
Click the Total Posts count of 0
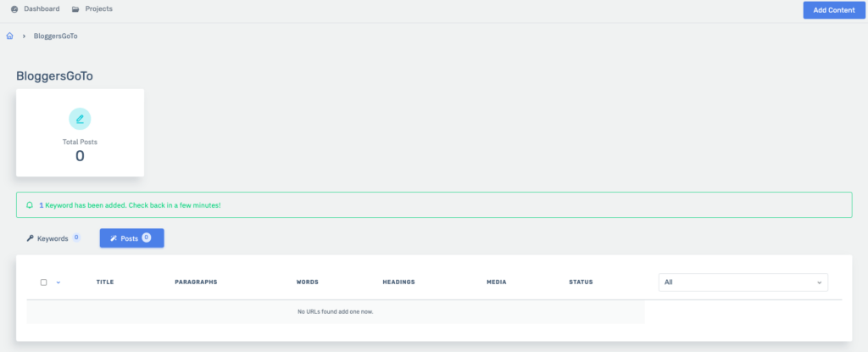(80, 156)
